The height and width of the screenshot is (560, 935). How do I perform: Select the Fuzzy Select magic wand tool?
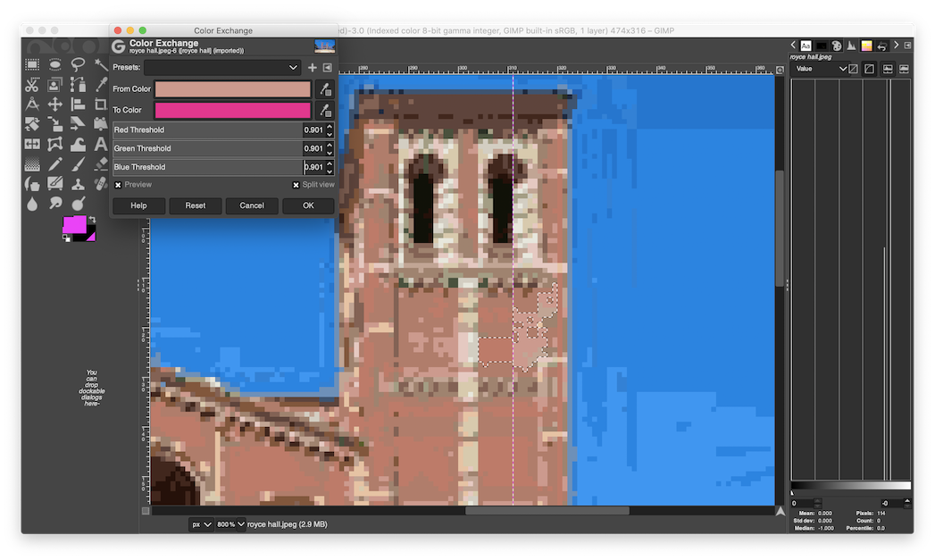coord(100,64)
